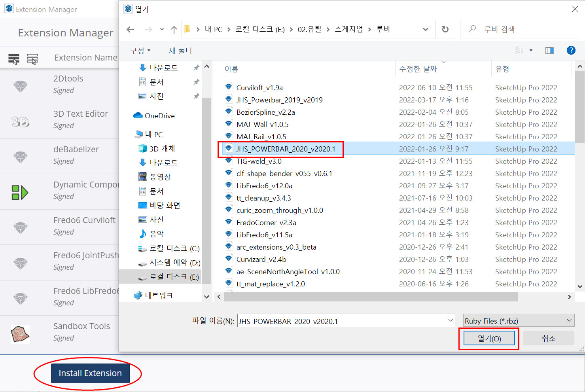Click 로컬 디스크 (E:) breadcrumb

click(x=260, y=29)
